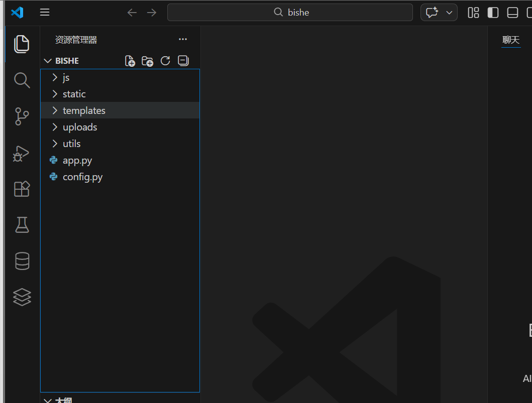
Task: Expand the utils folder
Action: pos(120,144)
